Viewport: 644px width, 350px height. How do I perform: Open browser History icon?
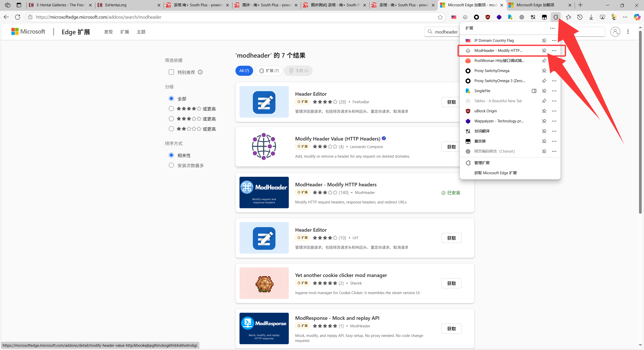click(x=580, y=17)
